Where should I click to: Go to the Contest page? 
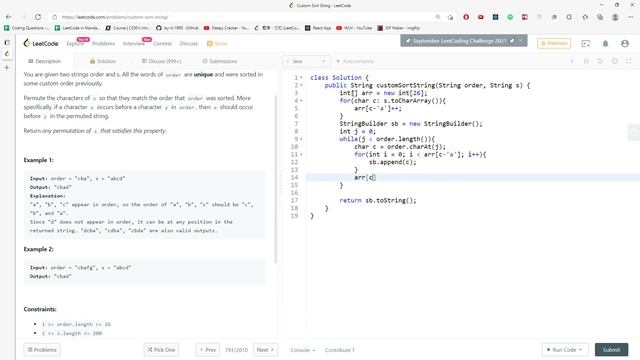162,44
